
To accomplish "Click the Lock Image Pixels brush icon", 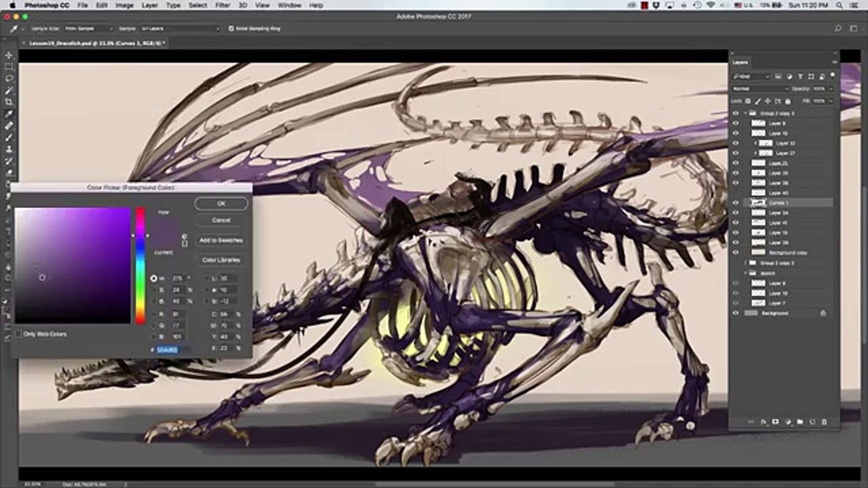I will [758, 101].
